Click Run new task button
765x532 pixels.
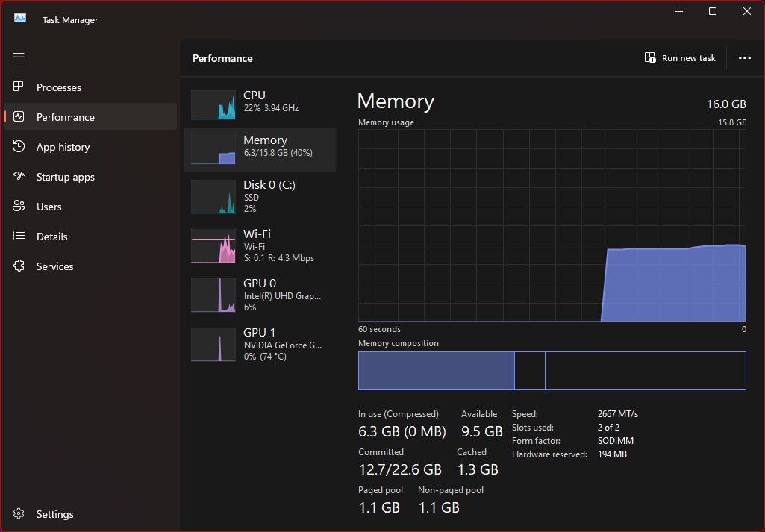680,58
